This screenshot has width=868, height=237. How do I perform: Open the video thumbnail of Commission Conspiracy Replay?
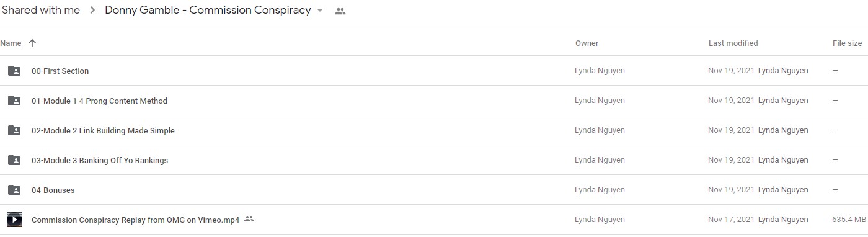[14, 220]
